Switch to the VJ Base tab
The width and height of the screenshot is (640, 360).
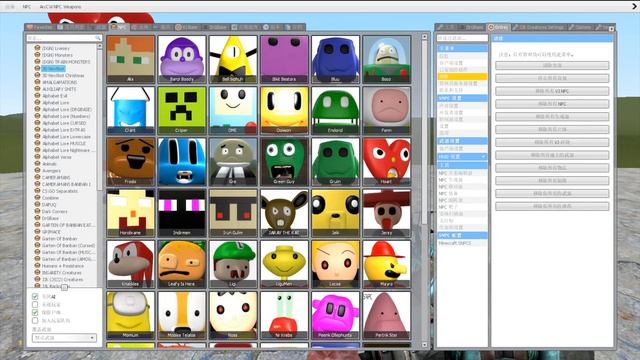tap(187, 27)
